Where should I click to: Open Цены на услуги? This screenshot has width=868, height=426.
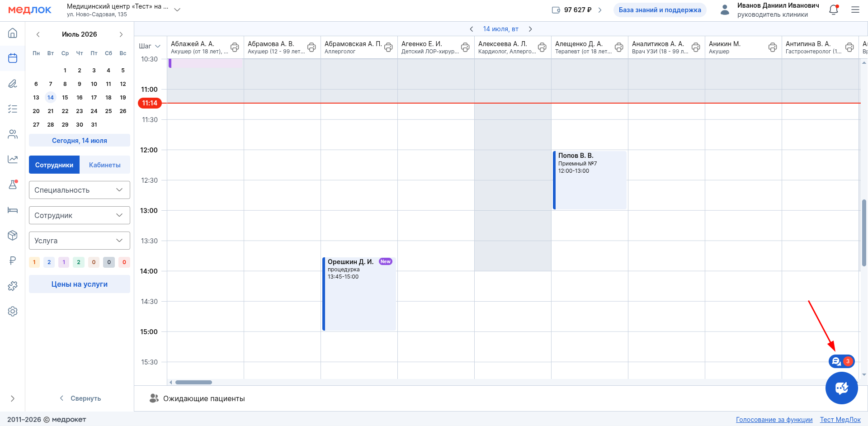click(x=80, y=284)
